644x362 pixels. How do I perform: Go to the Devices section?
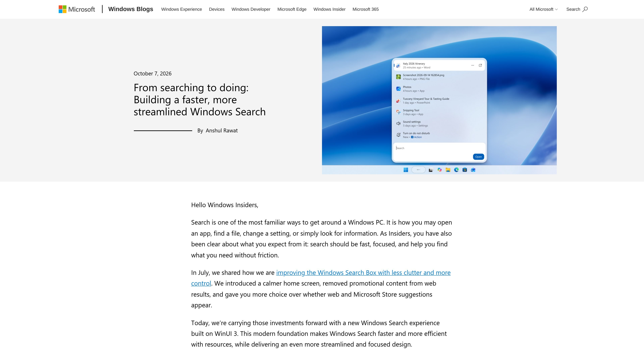(217, 9)
